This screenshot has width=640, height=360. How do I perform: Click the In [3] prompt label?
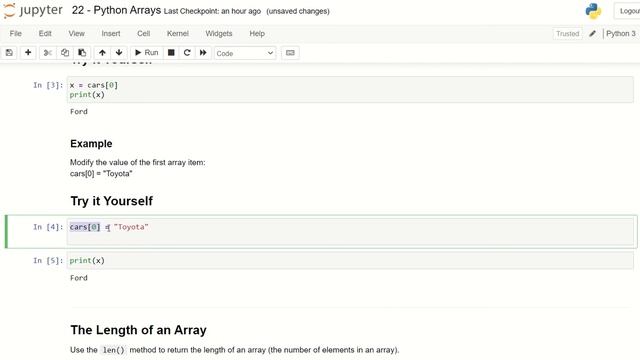click(48, 85)
